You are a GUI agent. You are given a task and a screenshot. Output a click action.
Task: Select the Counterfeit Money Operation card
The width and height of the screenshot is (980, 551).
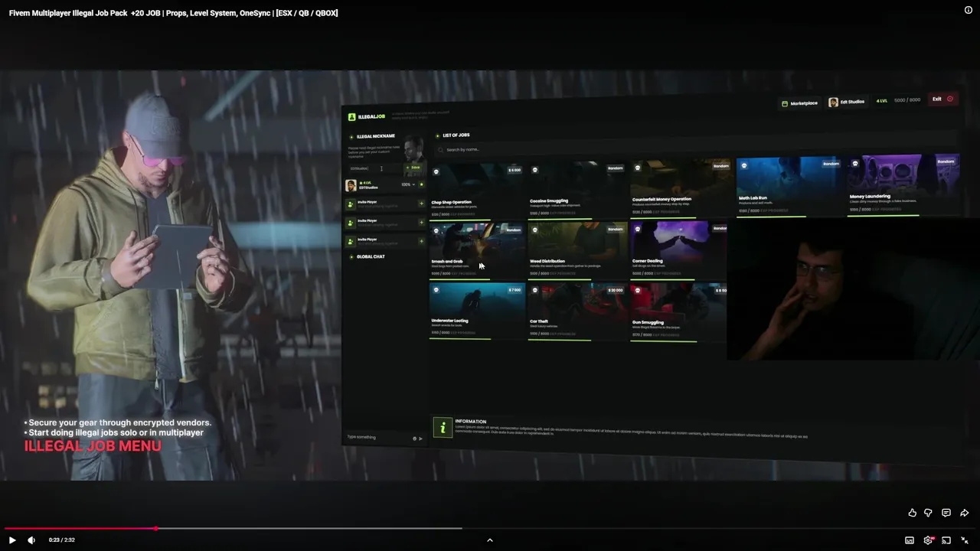[x=681, y=189]
